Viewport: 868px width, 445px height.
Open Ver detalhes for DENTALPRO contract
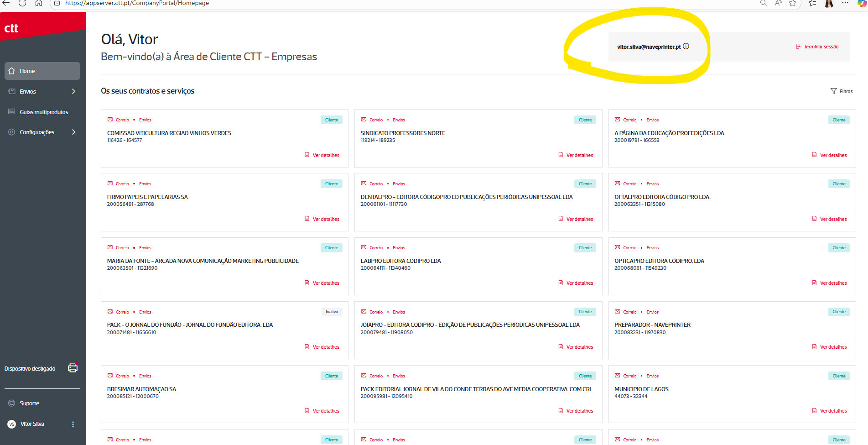576,219
